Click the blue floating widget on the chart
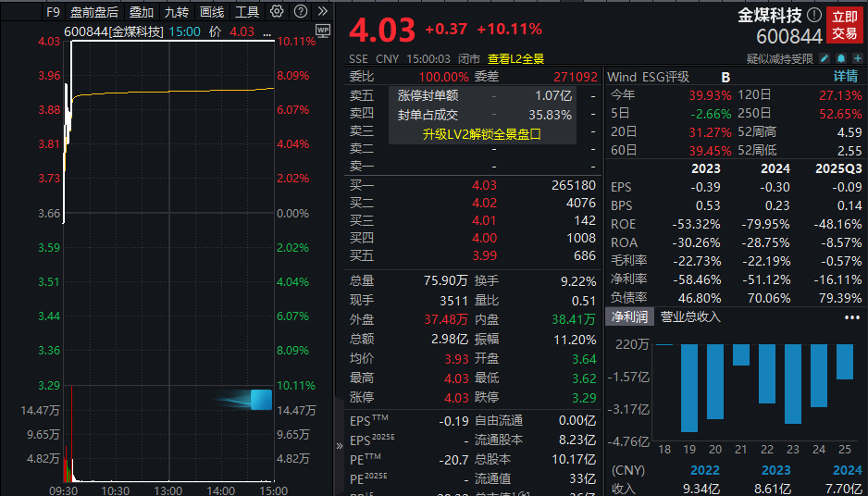This screenshot has width=868, height=496. pyautogui.click(x=261, y=400)
